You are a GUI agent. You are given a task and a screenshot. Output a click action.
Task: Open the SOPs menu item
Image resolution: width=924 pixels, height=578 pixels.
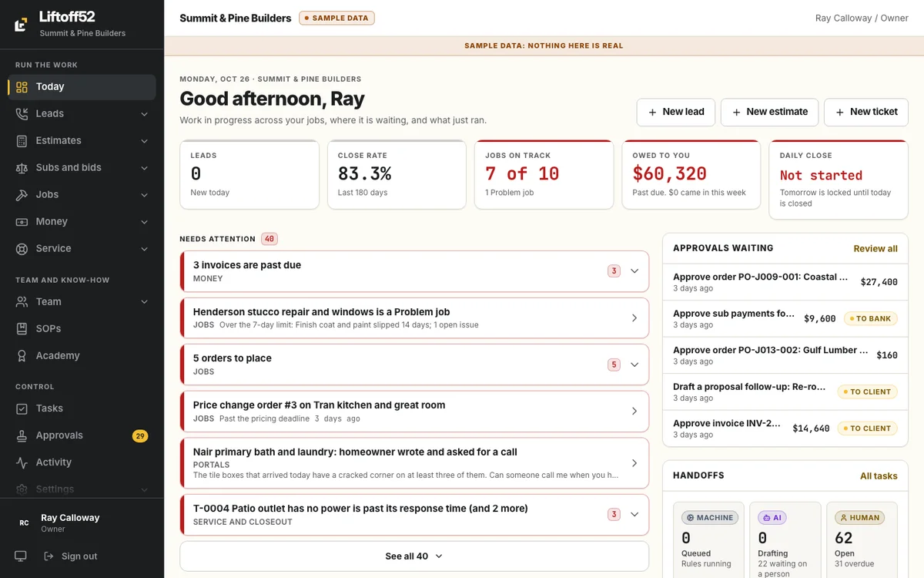click(82, 329)
